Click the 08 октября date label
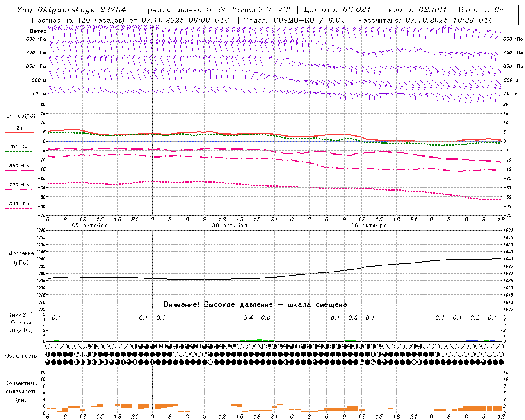The height and width of the screenshot is (420, 525). 229,225
